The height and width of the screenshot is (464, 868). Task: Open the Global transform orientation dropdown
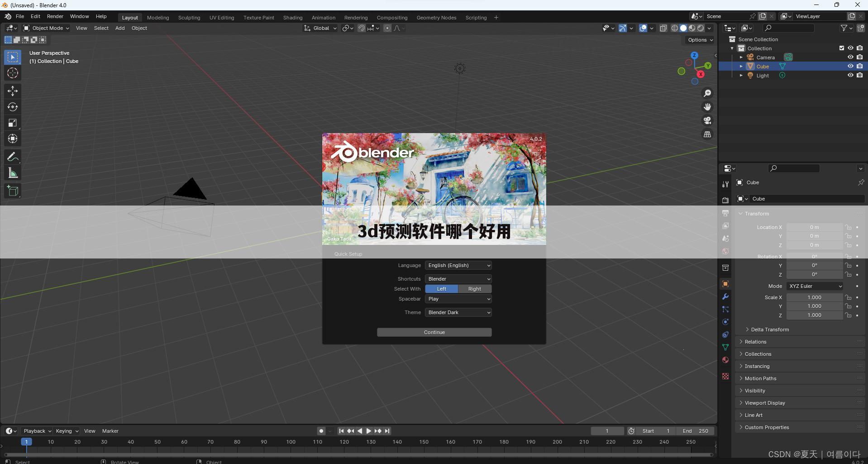(x=320, y=28)
